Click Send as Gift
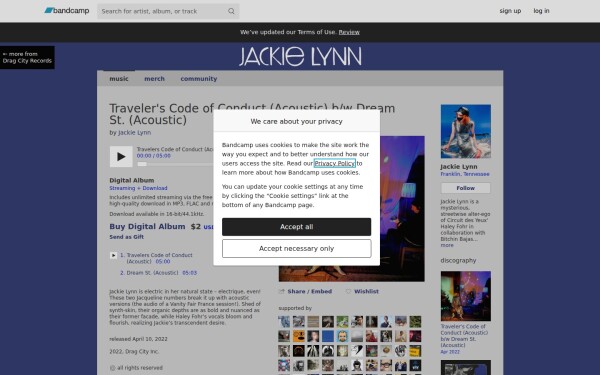 click(x=127, y=237)
